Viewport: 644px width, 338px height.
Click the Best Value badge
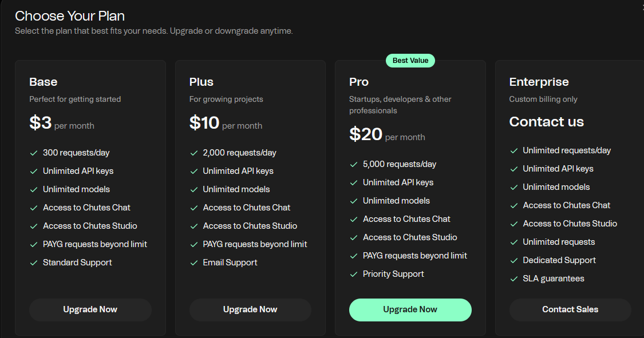410,61
